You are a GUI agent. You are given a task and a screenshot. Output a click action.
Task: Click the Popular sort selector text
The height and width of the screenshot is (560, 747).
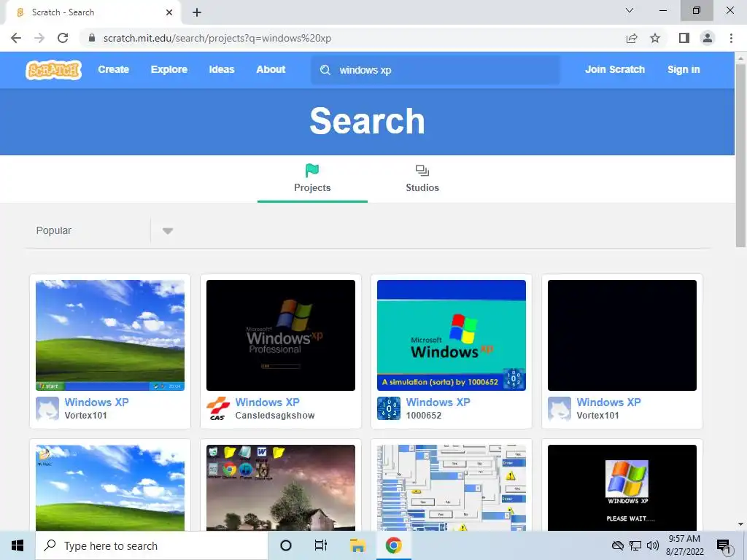pos(54,230)
